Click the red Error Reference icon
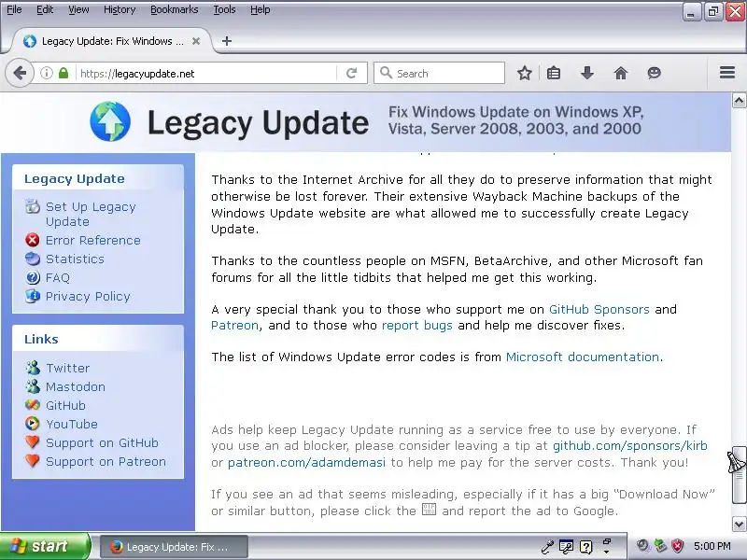 point(33,240)
